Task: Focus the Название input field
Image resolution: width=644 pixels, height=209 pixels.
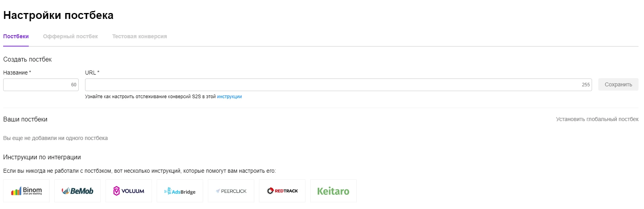Action: [x=41, y=85]
